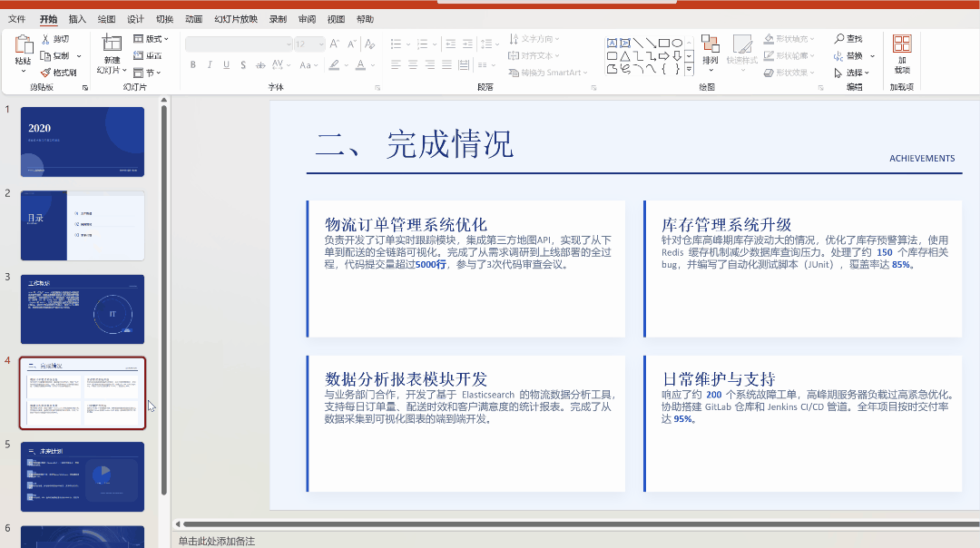The image size is (980, 548).
Task: Toggle Bold formatting
Action: (x=193, y=64)
